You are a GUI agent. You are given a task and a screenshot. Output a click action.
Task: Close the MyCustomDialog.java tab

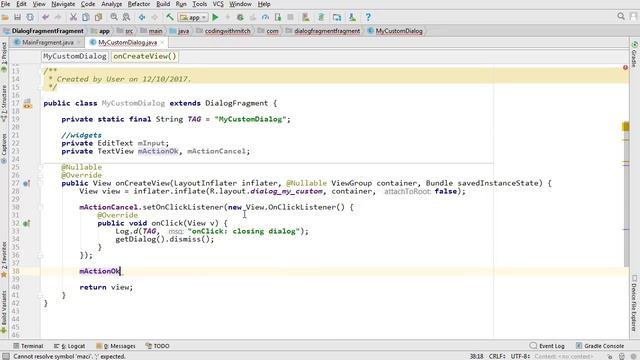162,42
